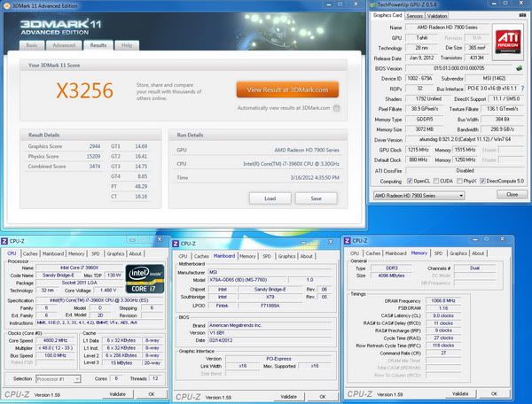The image size is (532, 404).
Task: Click the Graphics Score value 2944
Action: (95, 146)
